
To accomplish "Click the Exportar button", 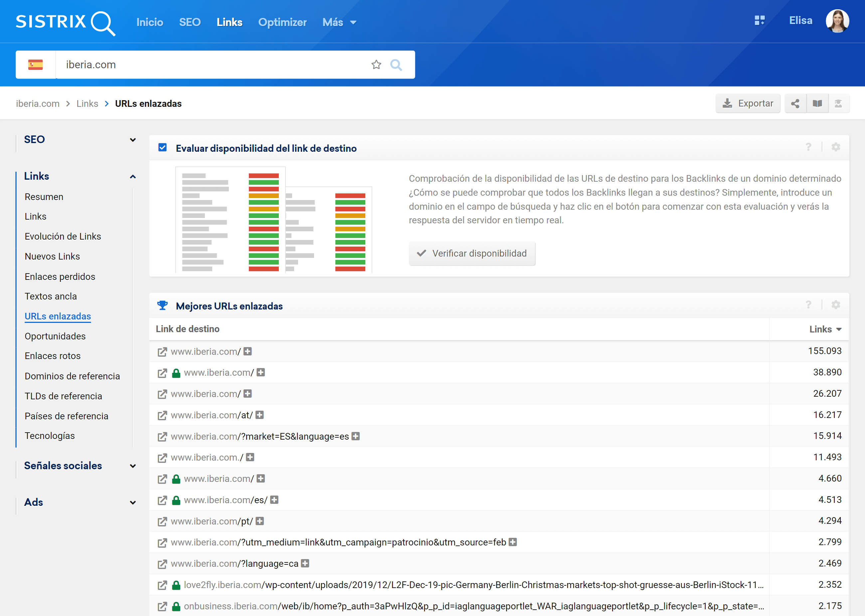I will tap(748, 103).
